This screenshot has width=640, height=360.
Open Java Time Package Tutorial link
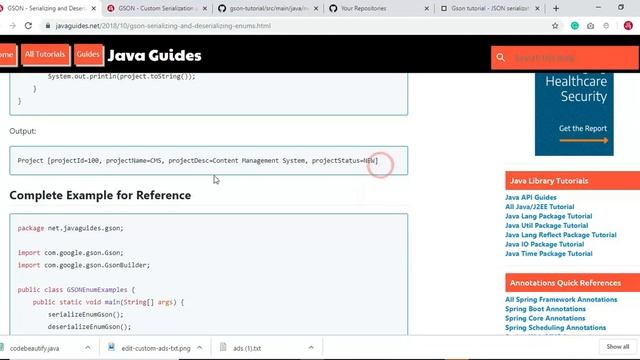(x=549, y=253)
